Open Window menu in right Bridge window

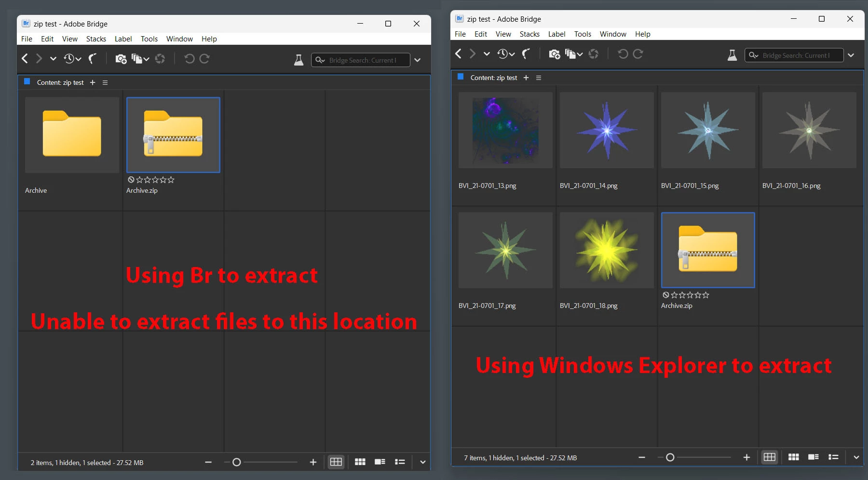[613, 34]
